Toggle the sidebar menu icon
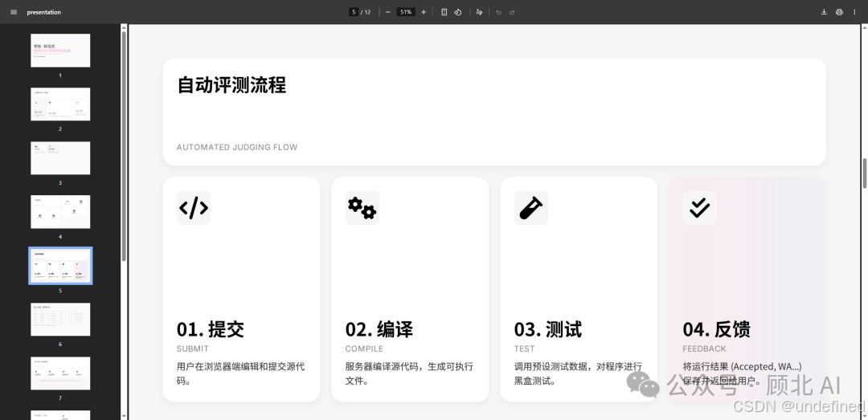 14,12
